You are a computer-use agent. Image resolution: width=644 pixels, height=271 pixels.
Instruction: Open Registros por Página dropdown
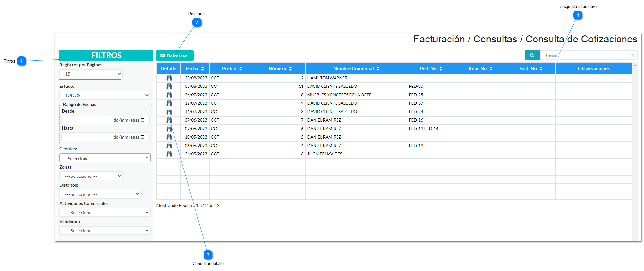pyautogui.click(x=91, y=74)
